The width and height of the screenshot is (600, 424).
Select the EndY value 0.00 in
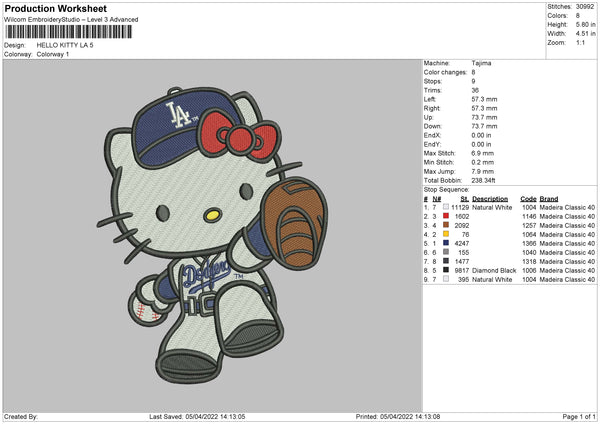point(481,144)
